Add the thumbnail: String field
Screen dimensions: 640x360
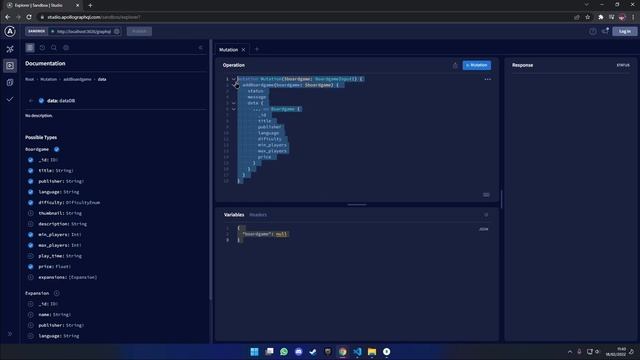pyautogui.click(x=31, y=213)
